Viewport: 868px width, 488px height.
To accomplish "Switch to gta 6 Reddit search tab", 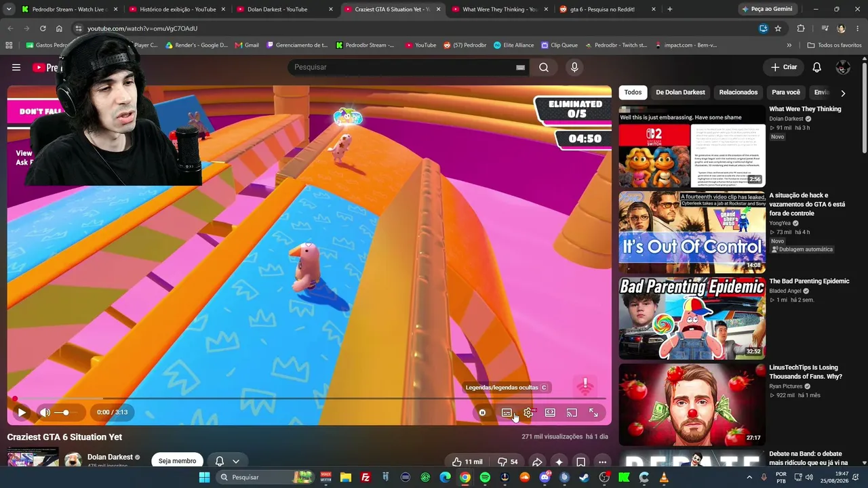I will [x=608, y=9].
